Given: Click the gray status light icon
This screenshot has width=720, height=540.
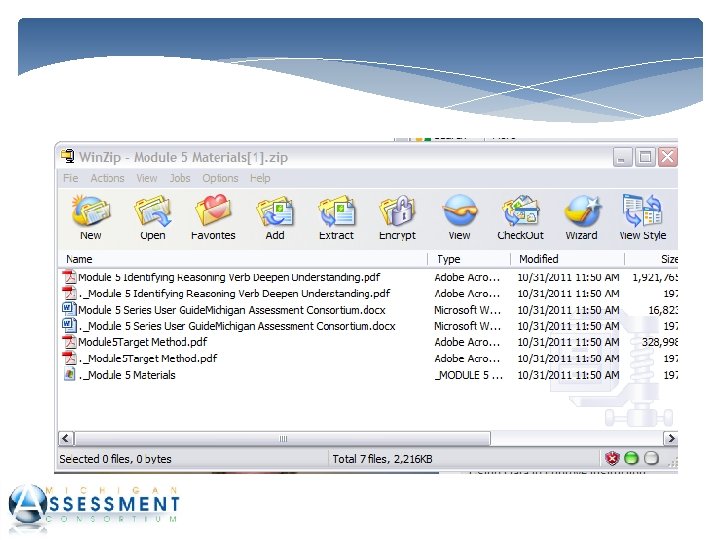Looking at the screenshot, I should pos(651,458).
